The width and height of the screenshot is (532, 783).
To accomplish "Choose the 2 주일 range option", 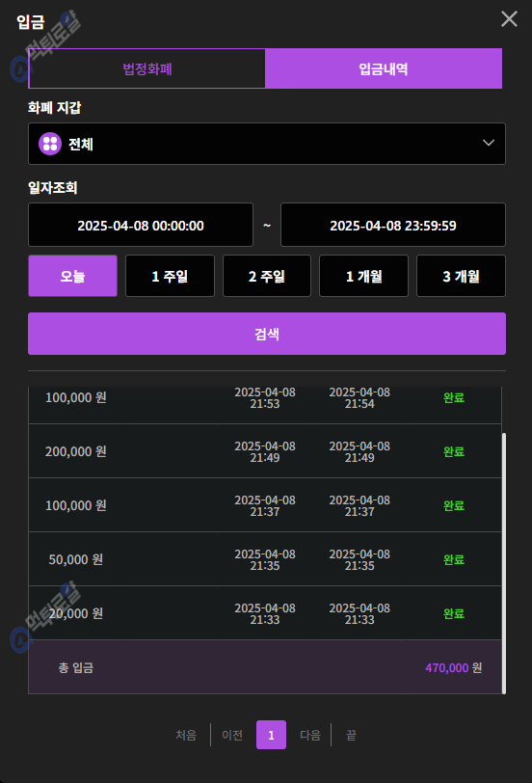I will pos(267,276).
